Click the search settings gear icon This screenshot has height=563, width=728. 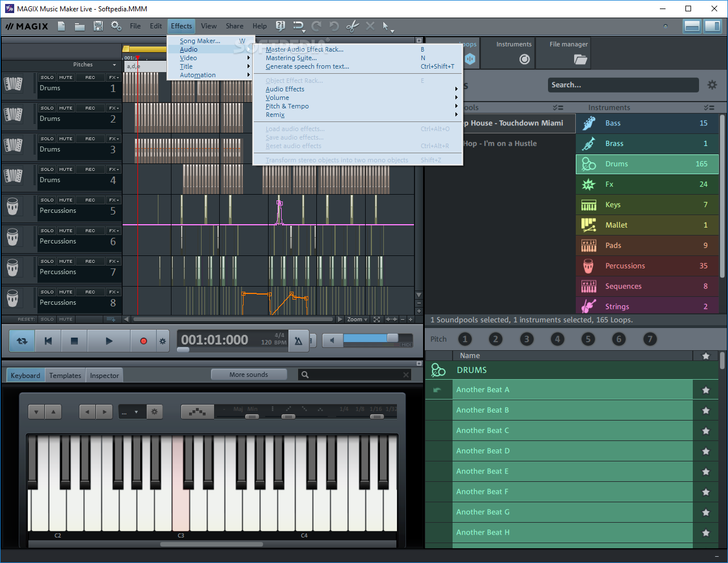click(x=712, y=85)
